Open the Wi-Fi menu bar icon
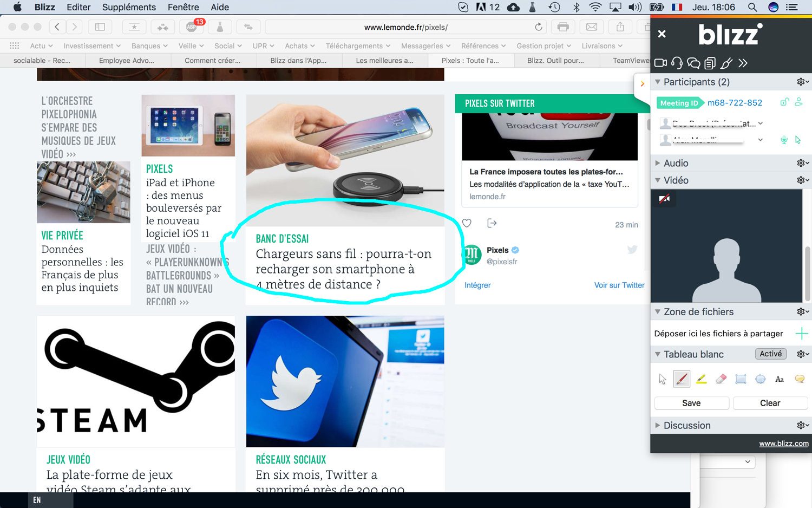This screenshot has width=812, height=508. [595, 7]
